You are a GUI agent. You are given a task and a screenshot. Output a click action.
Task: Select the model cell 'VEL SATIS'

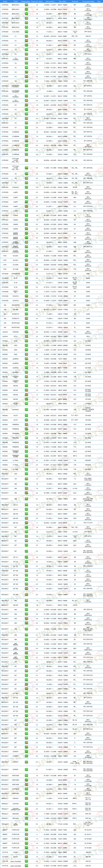point(16,824)
